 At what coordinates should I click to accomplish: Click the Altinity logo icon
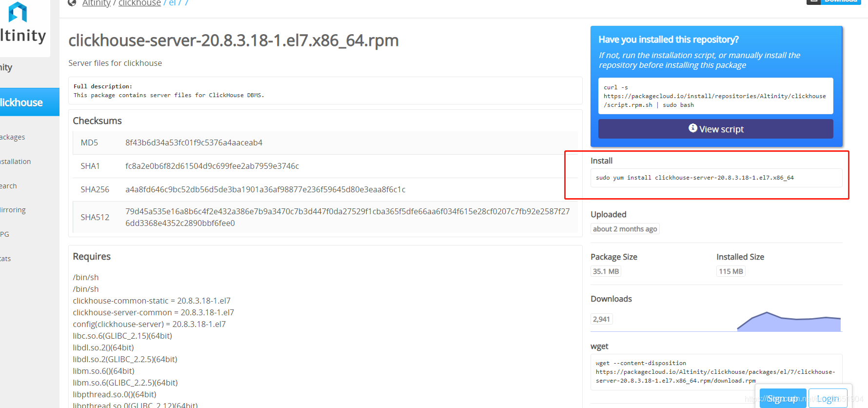coord(18,12)
